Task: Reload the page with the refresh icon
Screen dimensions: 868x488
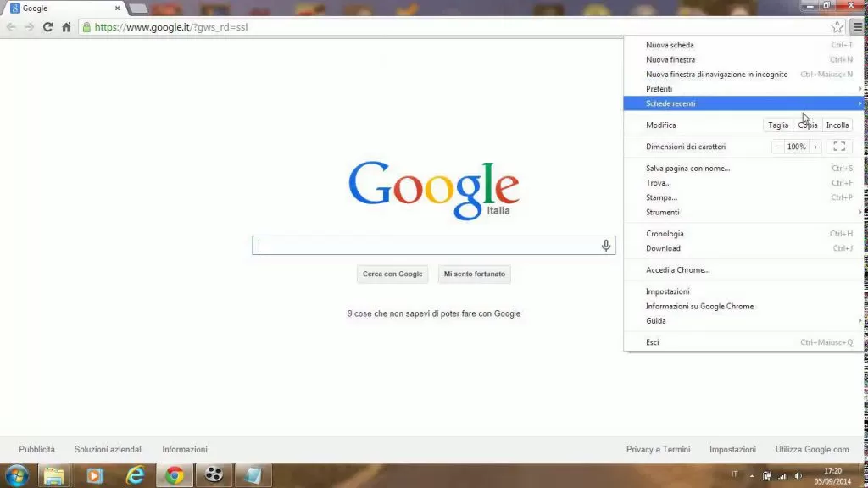Action: coord(47,27)
